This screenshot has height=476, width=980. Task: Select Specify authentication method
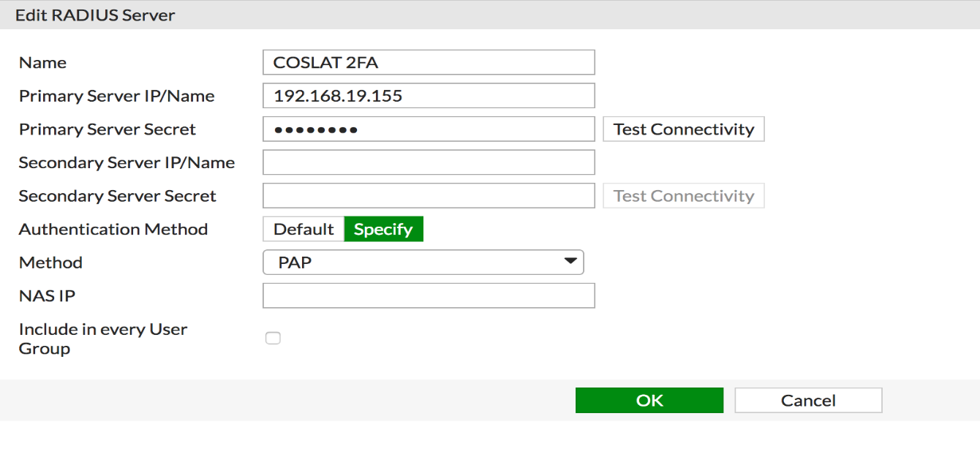[383, 229]
